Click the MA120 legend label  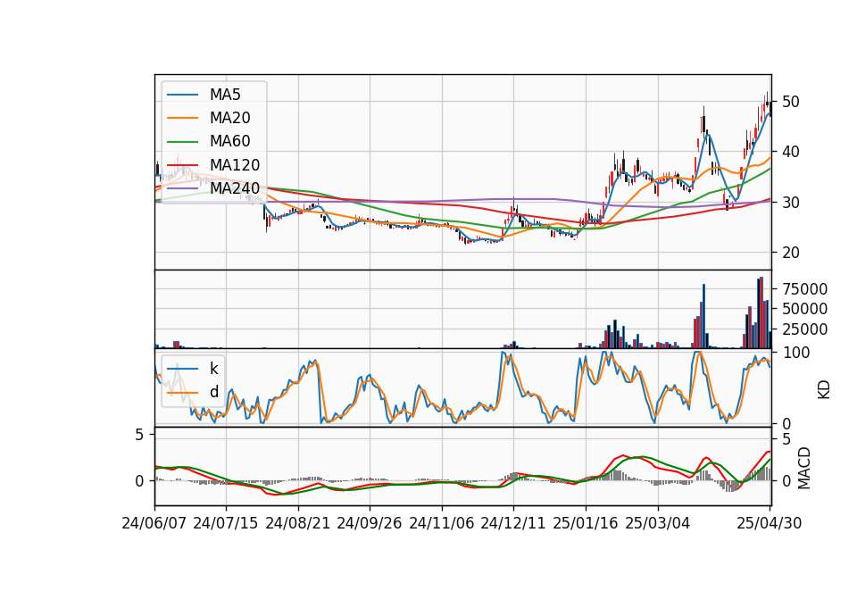(x=235, y=165)
